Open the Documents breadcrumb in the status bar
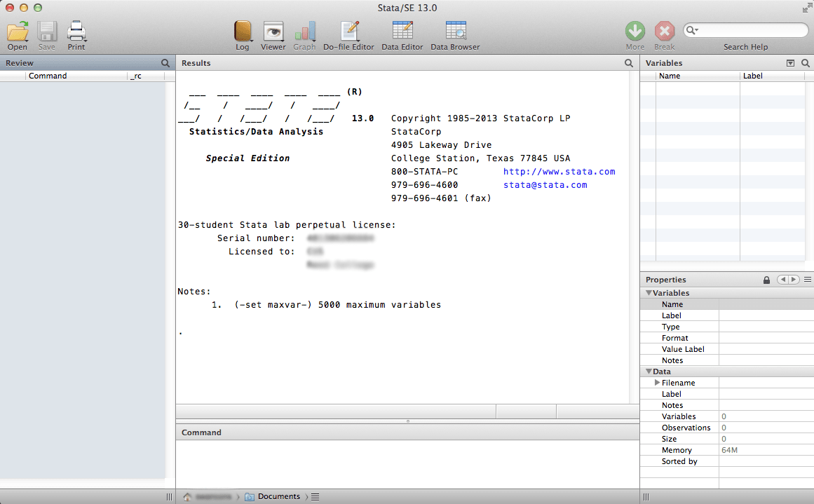The image size is (814, 504). click(278, 496)
